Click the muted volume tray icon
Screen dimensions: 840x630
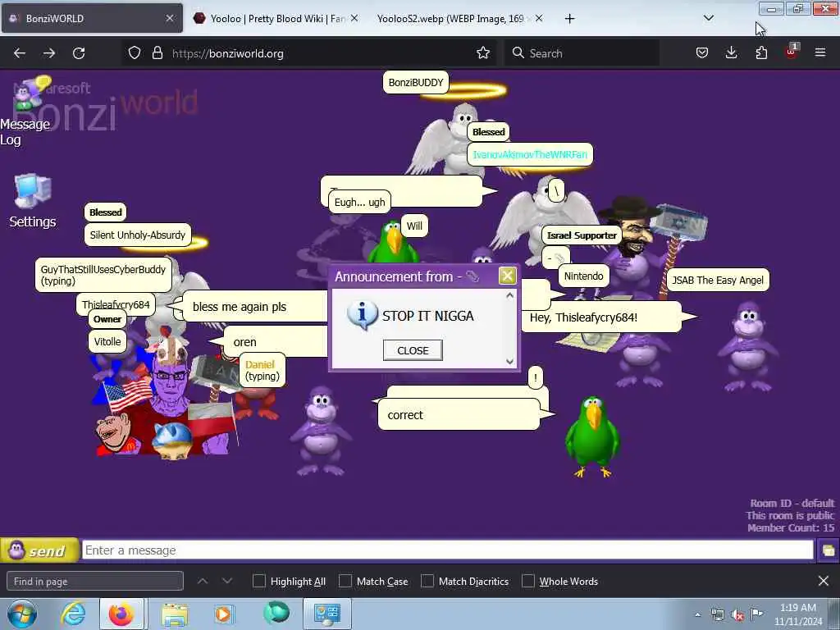point(737,615)
